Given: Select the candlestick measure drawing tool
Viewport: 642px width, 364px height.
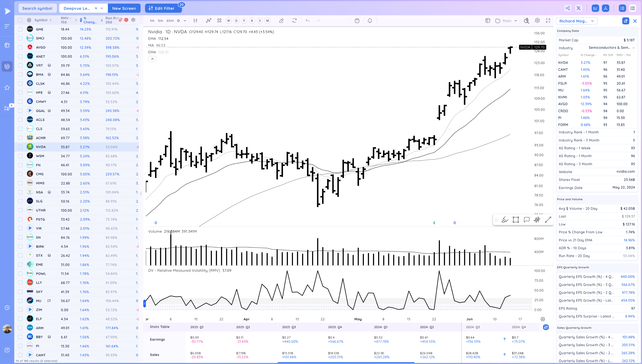Looking at the screenshot, I should [x=537, y=220].
